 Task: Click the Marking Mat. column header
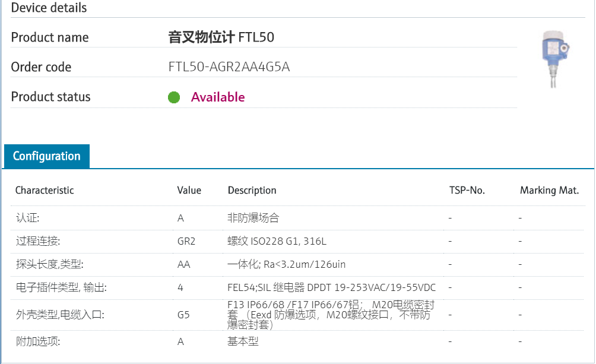550,190
